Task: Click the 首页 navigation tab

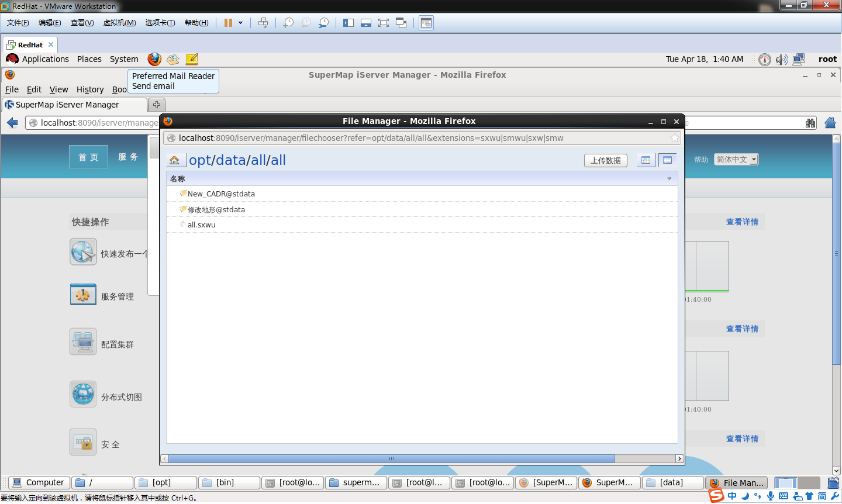Action: tap(89, 157)
